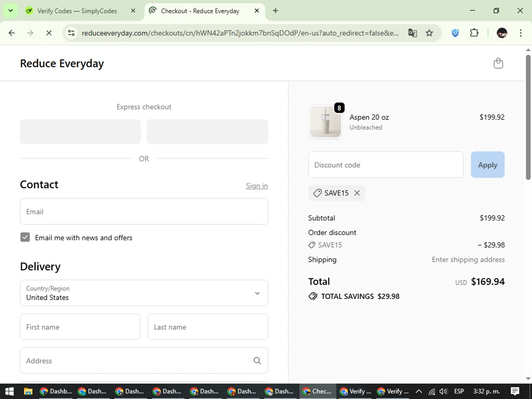Click the page vertical scrollbar thumb

coord(528,117)
